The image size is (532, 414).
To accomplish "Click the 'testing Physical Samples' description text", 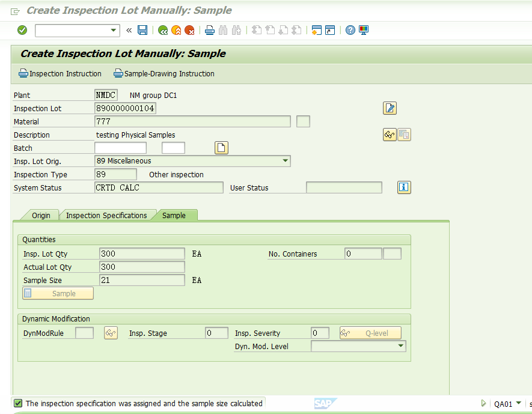I will tap(136, 135).
